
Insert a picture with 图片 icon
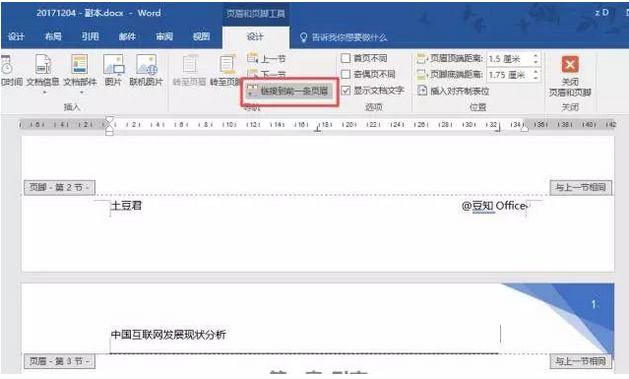click(x=113, y=64)
